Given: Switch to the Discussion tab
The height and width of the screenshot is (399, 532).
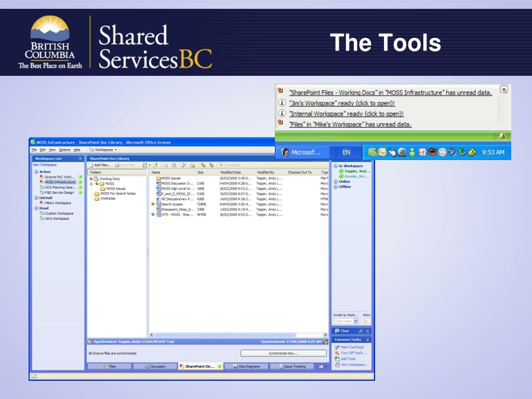Looking at the screenshot, I should pos(155,366).
